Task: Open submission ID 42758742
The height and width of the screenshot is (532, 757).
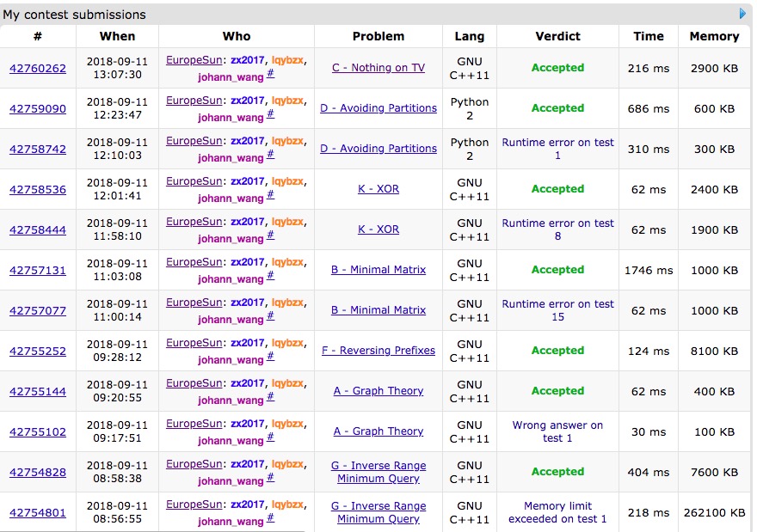Action: point(38,150)
